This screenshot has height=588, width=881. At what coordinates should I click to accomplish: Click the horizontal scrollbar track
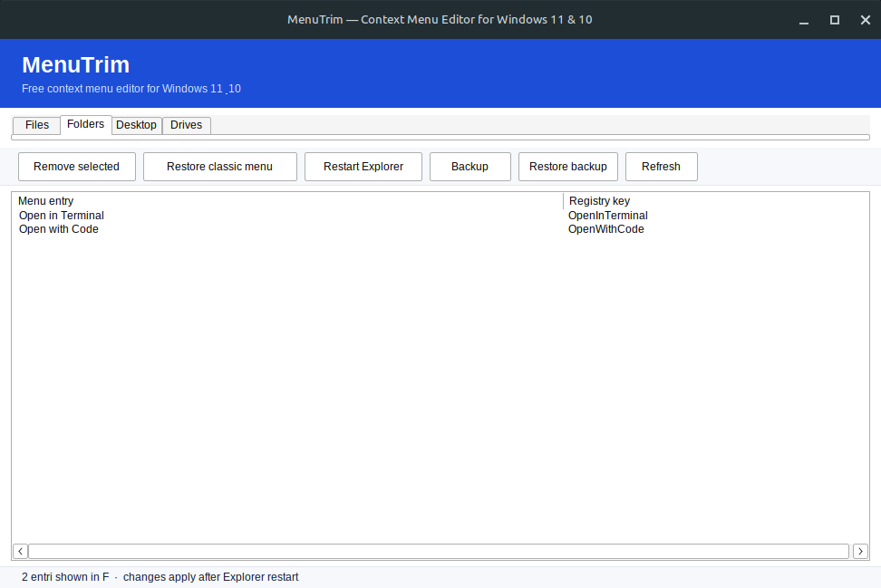(x=439, y=551)
